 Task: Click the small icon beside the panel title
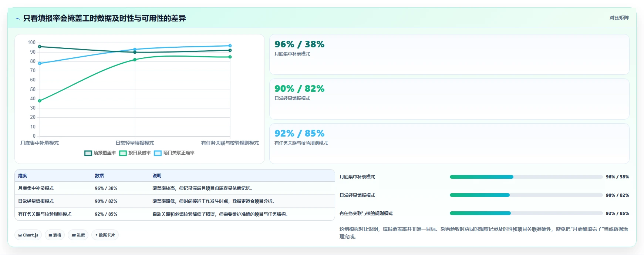[17, 19]
